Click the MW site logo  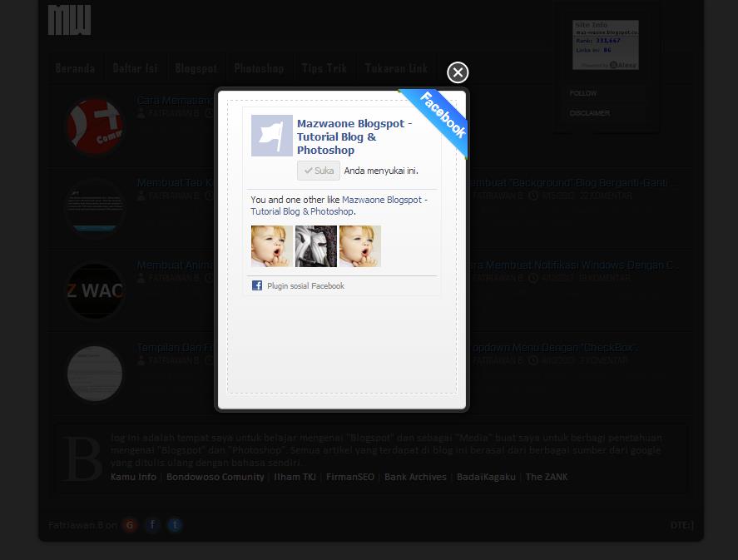[x=69, y=20]
